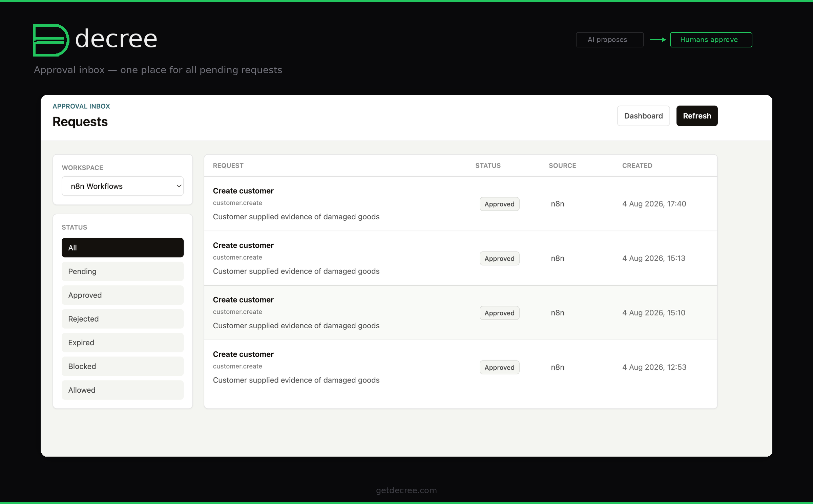
Task: Click the STATUS column header in table
Action: (488, 166)
